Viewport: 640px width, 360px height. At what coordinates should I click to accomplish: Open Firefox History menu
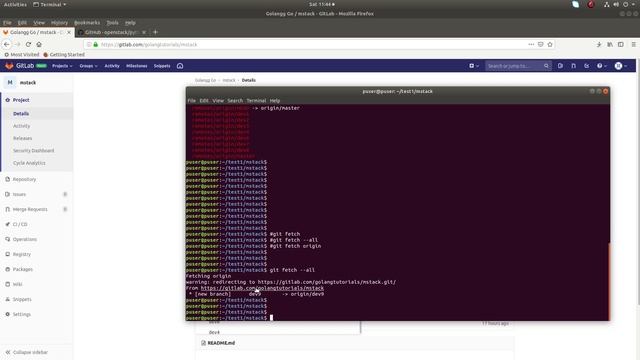tap(60, 23)
